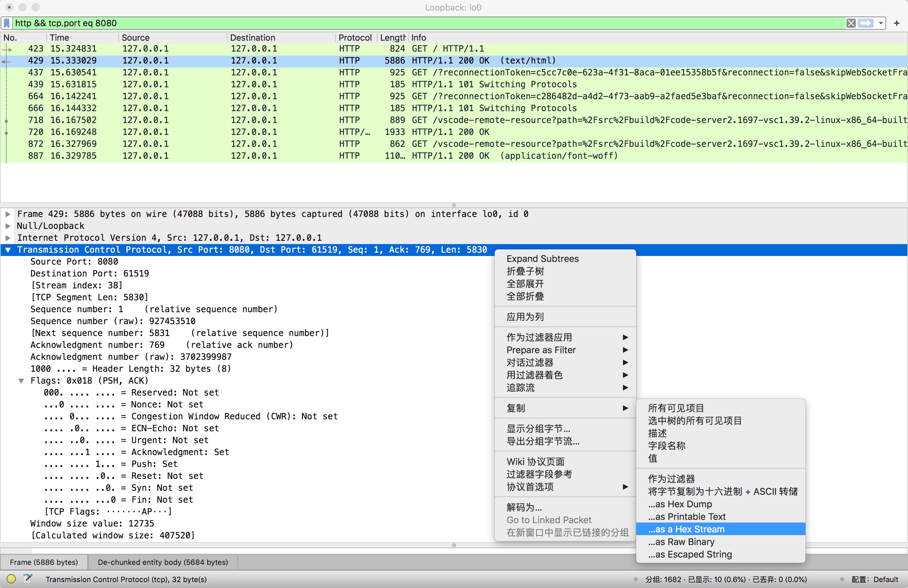Open capture file properties note icon
The width and height of the screenshot is (908, 588).
[28, 579]
